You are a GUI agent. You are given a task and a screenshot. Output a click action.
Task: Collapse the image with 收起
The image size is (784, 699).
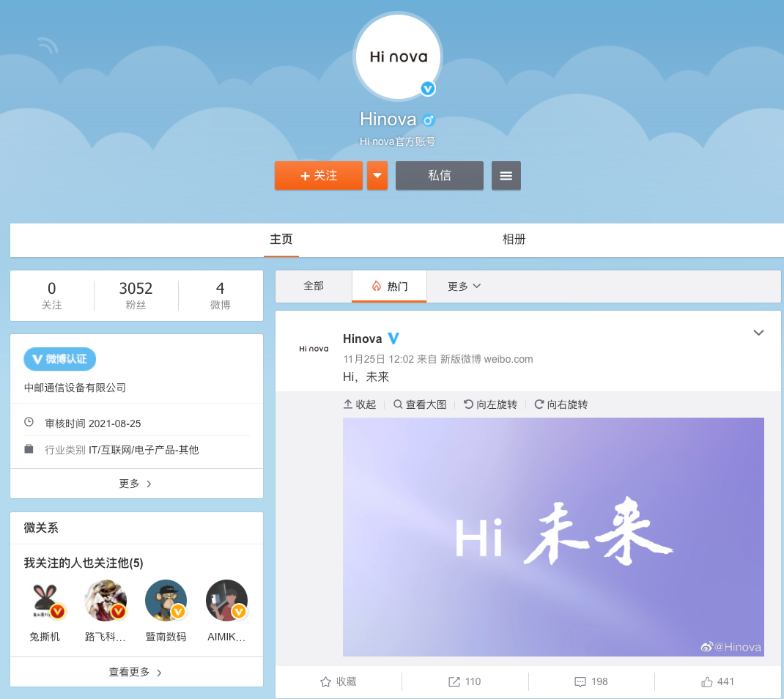tap(360, 404)
